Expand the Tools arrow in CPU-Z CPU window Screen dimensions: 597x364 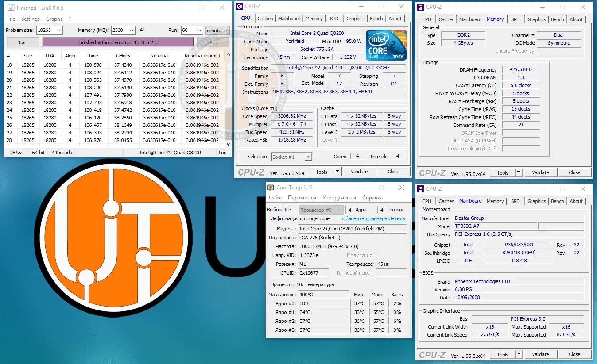(x=337, y=172)
